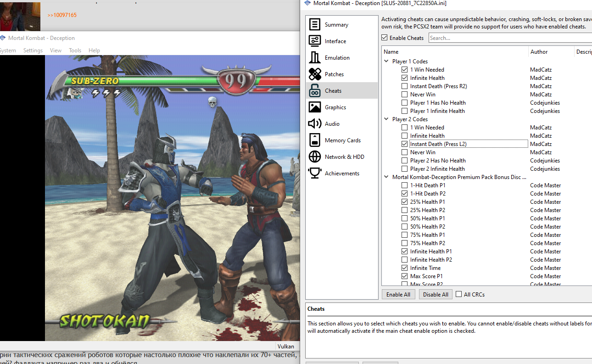Select the 75% Health P2 cheat name
The height and width of the screenshot is (364, 592).
(428, 243)
